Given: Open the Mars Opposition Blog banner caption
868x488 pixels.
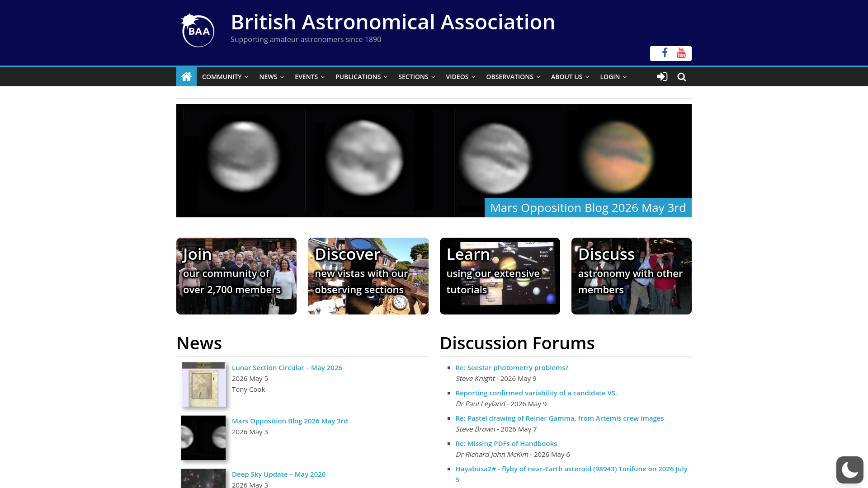Looking at the screenshot, I should (588, 207).
